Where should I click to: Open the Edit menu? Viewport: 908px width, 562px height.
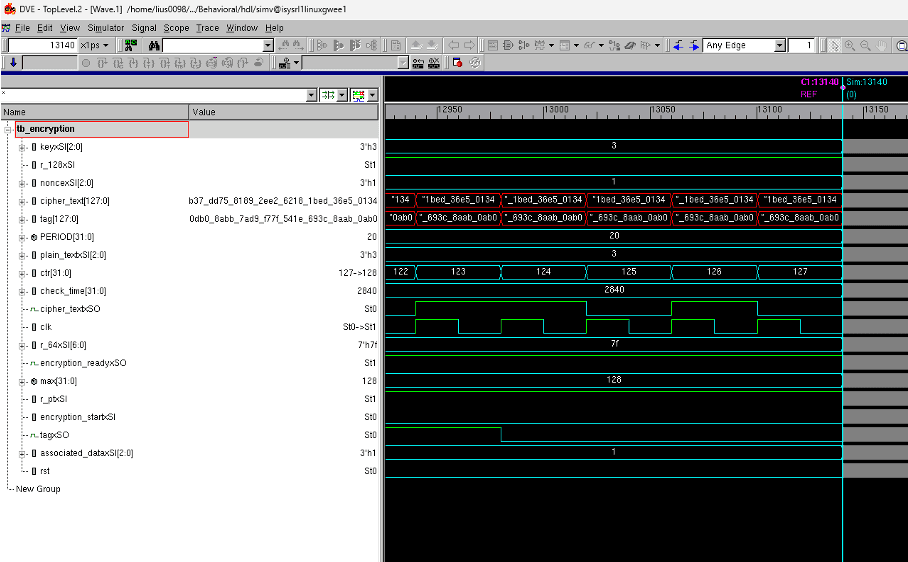[x=45, y=28]
